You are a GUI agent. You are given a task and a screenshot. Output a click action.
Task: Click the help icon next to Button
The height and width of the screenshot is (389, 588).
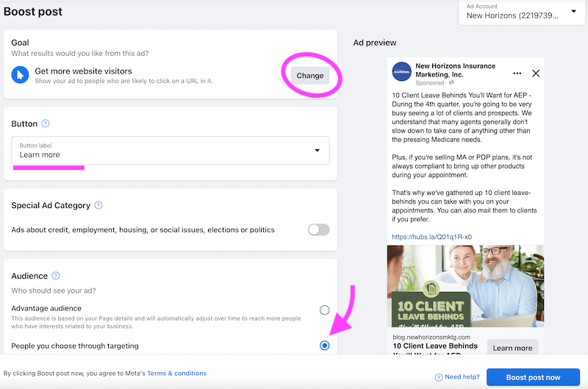pos(46,124)
